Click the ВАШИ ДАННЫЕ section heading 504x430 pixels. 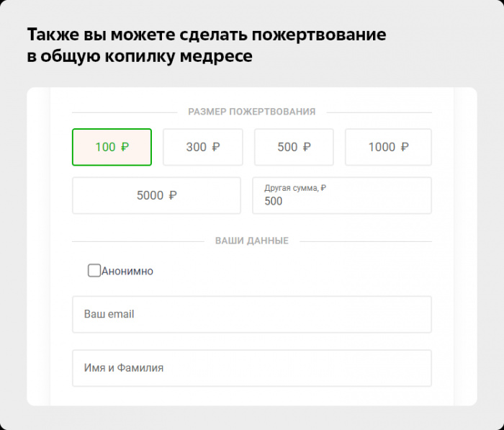251,241
